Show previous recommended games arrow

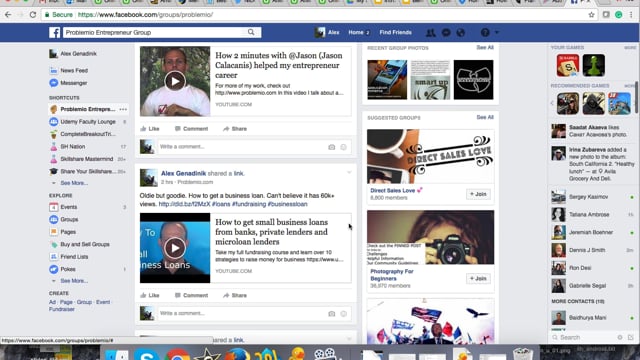pyautogui.click(x=552, y=103)
